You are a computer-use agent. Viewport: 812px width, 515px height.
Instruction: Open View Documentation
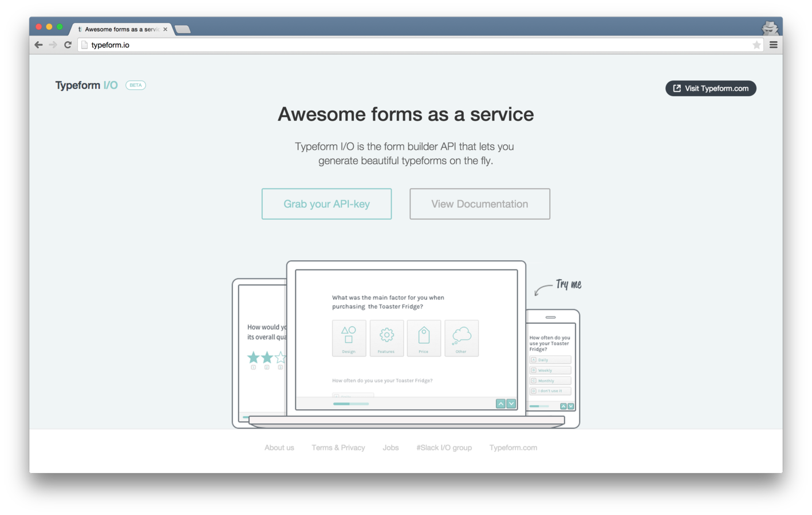[480, 204]
